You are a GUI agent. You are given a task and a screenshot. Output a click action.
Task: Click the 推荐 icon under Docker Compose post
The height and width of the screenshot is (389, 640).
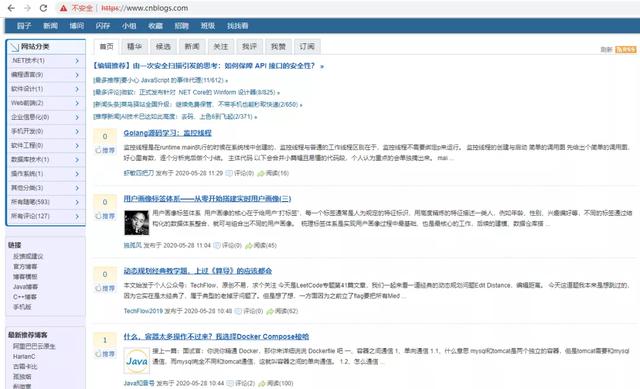tap(105, 354)
